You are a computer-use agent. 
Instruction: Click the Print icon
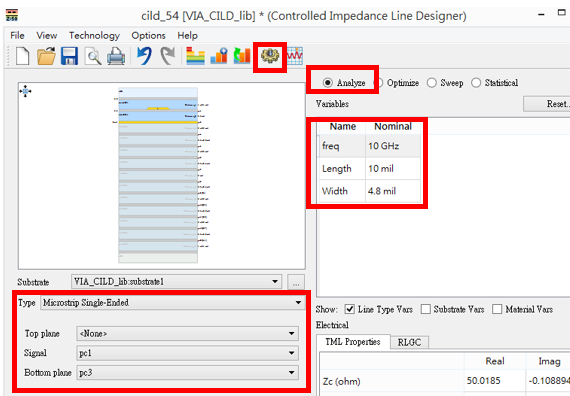[x=116, y=56]
